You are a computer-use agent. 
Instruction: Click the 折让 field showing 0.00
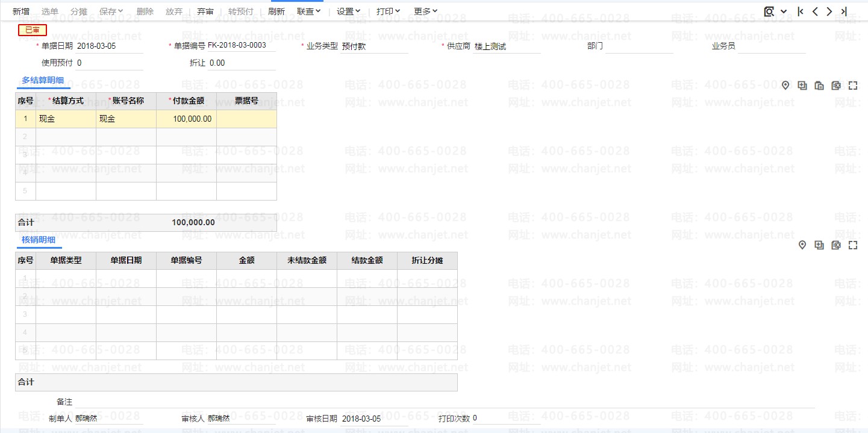click(242, 63)
